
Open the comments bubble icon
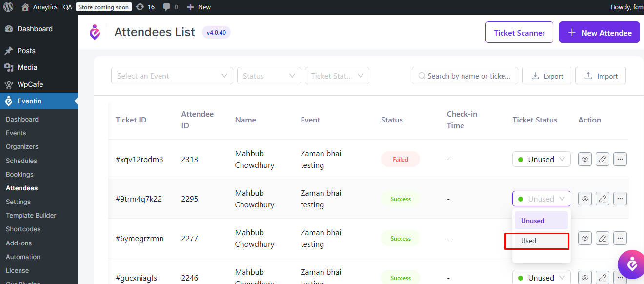click(167, 7)
